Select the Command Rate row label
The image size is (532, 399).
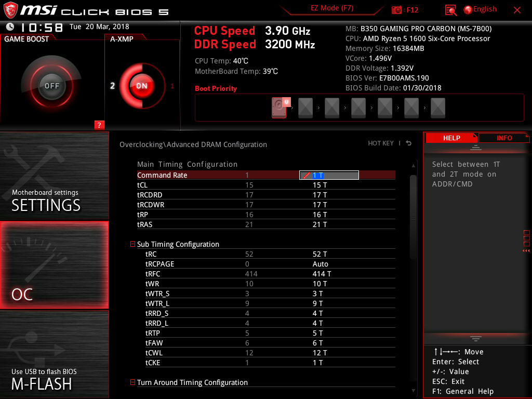click(162, 175)
